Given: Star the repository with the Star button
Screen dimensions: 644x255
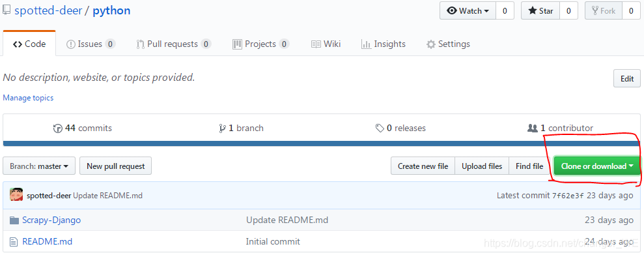Looking at the screenshot, I should pos(540,10).
